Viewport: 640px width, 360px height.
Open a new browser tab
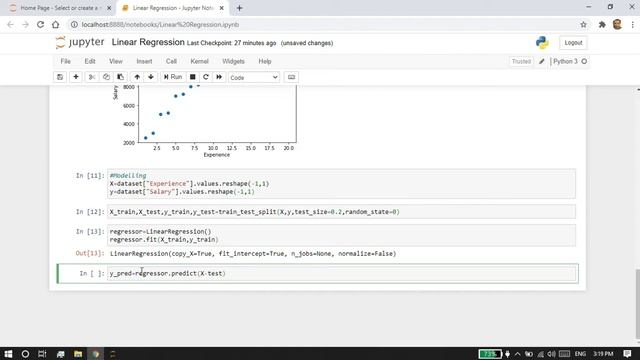coord(240,8)
